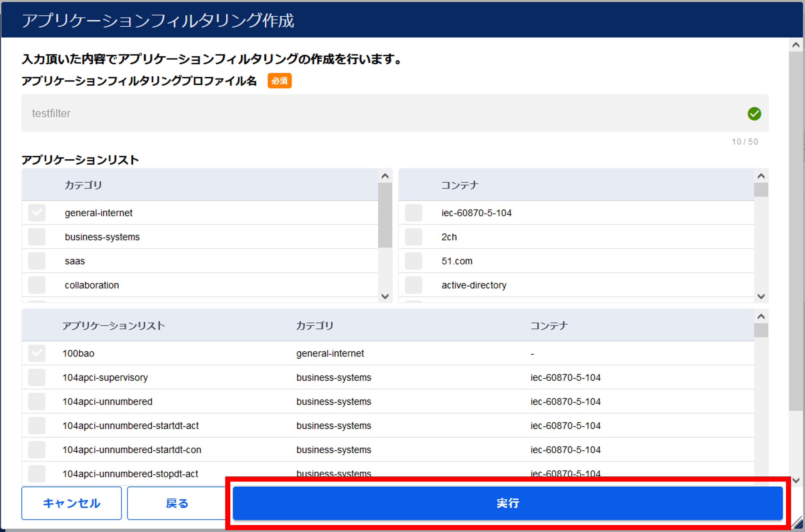The width and height of the screenshot is (805, 532).
Task: Click the コンテナ column header in application table
Action: 549,325
